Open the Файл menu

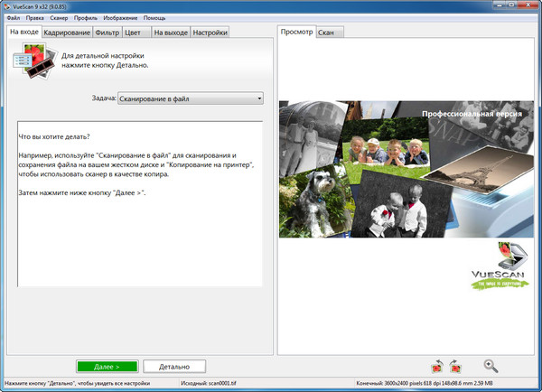point(14,18)
